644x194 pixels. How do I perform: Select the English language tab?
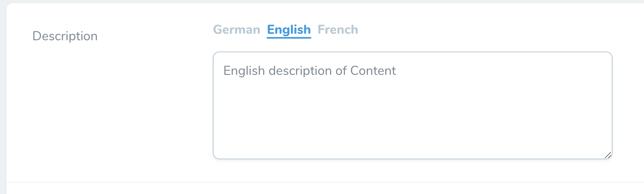(x=289, y=30)
